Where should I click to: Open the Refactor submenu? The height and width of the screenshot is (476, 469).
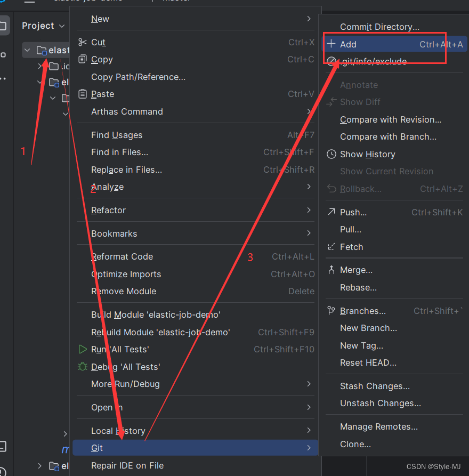(196, 210)
